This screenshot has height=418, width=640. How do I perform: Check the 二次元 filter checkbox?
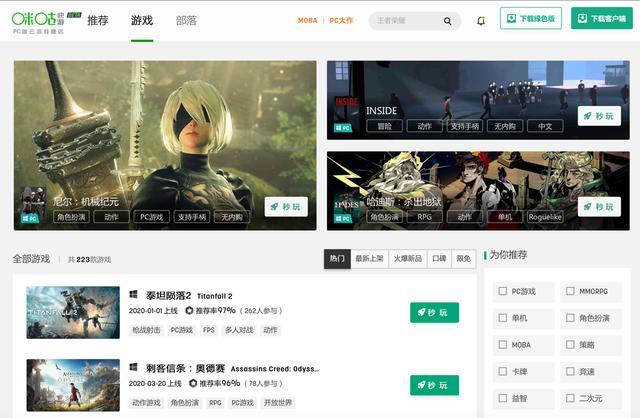570,398
